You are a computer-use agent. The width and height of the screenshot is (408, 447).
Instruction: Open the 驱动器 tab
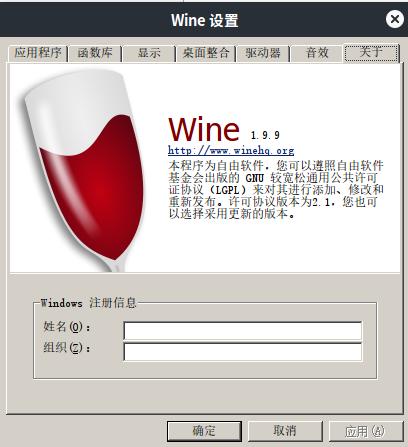point(263,53)
